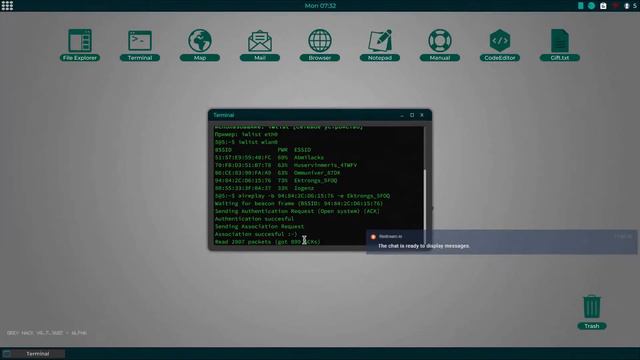Click the "iwlist wlan0" command line
Screen dimensions: 640x360
pos(246,142)
